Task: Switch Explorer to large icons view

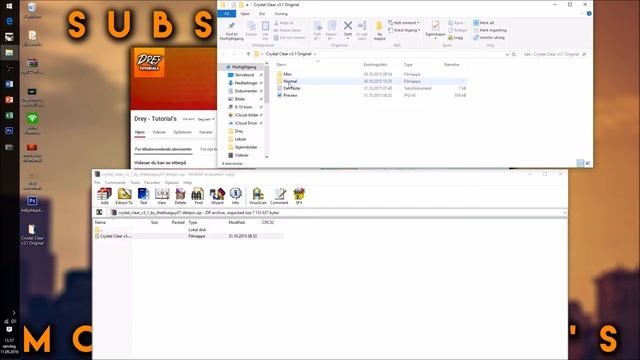Action: point(588,163)
